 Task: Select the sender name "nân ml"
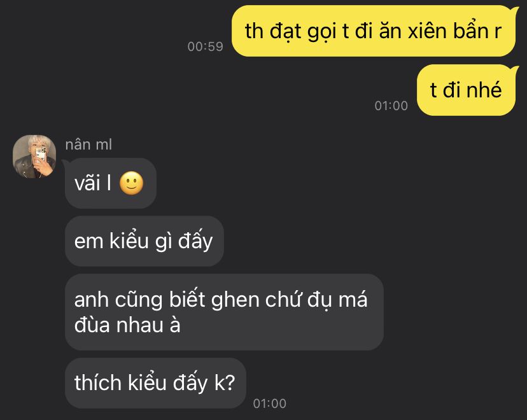click(88, 144)
